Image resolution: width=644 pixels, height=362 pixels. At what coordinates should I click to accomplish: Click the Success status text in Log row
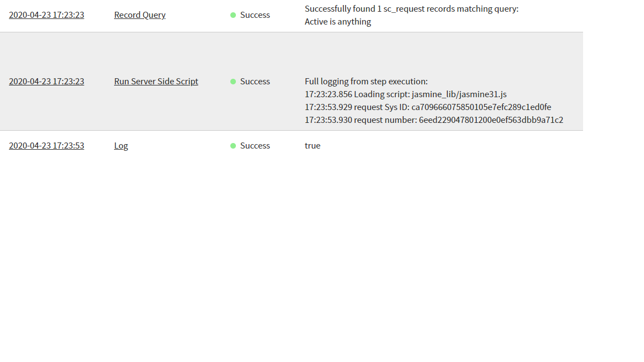click(255, 146)
